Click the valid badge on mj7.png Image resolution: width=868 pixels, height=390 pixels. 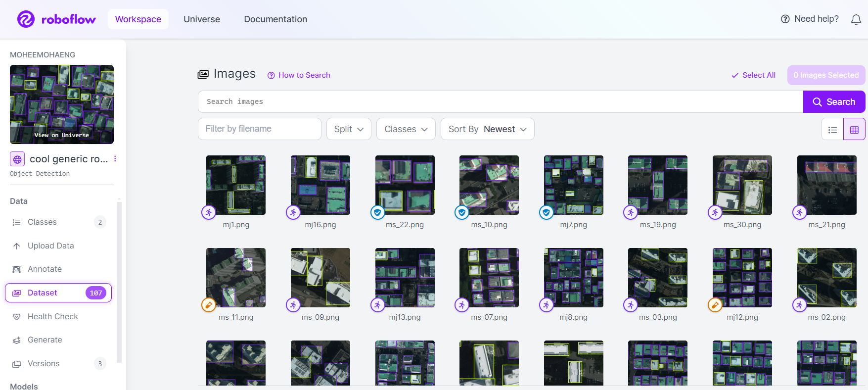(547, 212)
